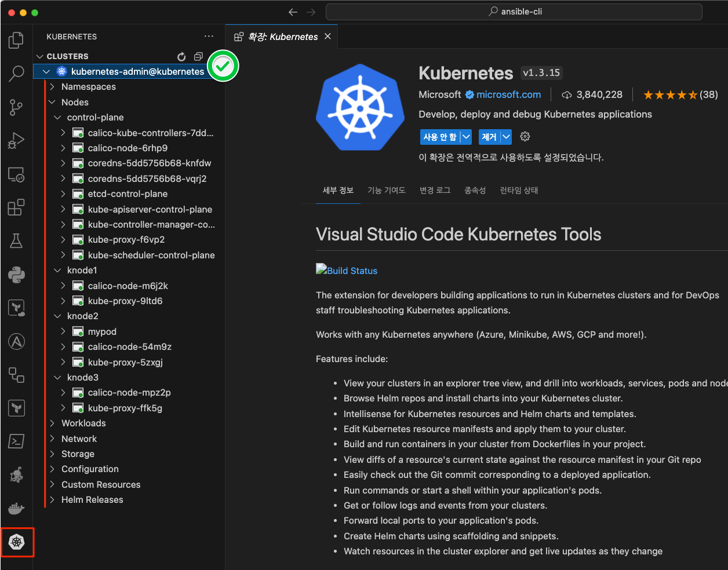Screen dimensions: 728x570
Task: Open the 사용 안 함 dropdown arrow
Action: (466, 137)
